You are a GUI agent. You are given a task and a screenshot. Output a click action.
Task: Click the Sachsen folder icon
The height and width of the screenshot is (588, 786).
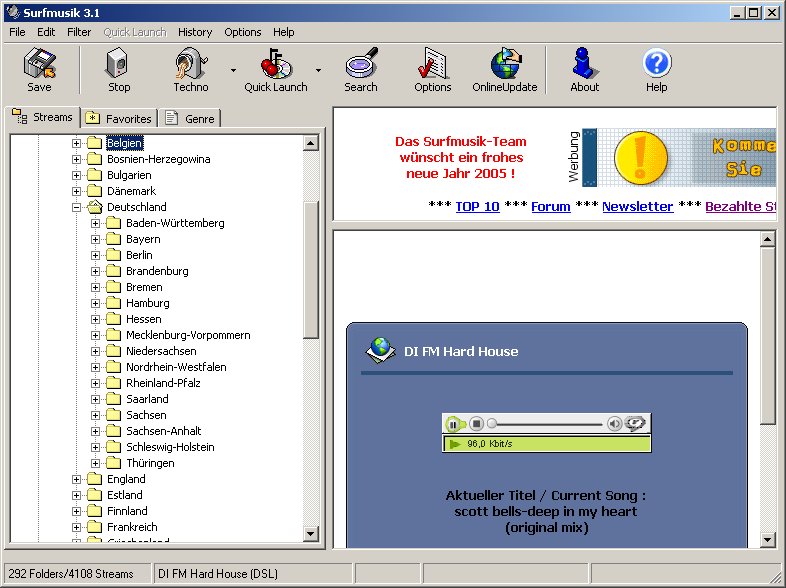(113, 415)
